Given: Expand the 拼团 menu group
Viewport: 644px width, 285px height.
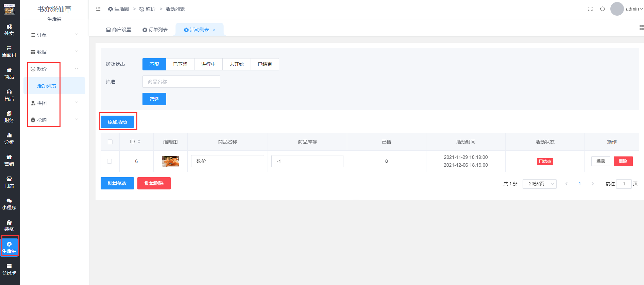Looking at the screenshot, I should click(x=54, y=103).
